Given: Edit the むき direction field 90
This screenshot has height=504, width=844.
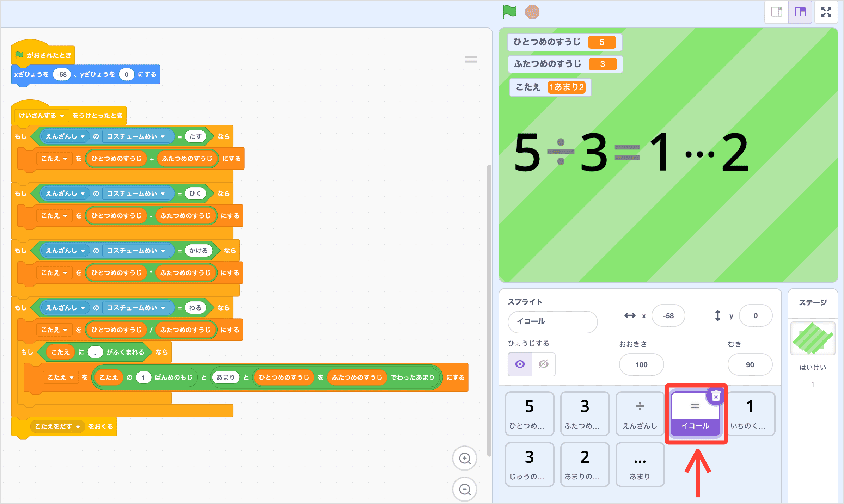Looking at the screenshot, I should point(750,365).
